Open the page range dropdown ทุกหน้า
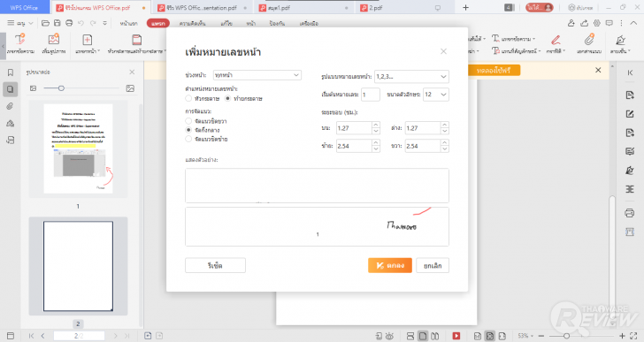Image resolution: width=644 pixels, height=342 pixels. pos(257,75)
